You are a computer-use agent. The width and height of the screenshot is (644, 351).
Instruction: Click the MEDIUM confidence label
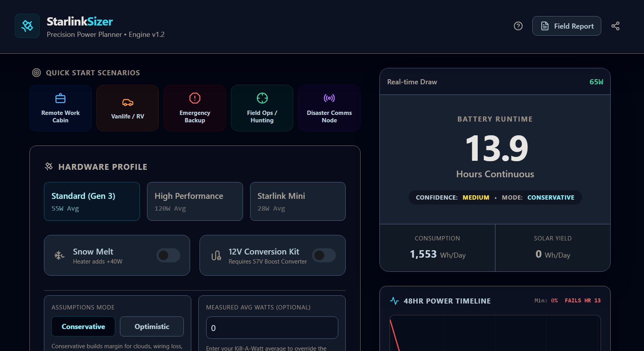pyautogui.click(x=476, y=197)
